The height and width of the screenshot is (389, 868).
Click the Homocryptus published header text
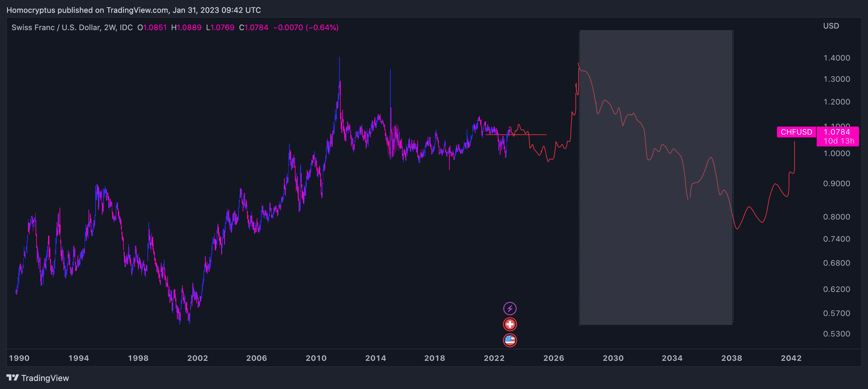pyautogui.click(x=133, y=10)
